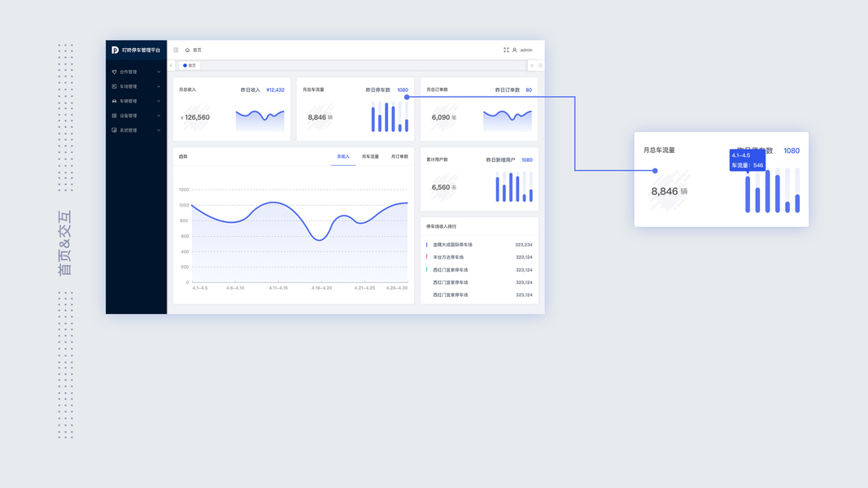The image size is (868, 488).
Task: Click the 叮咚停车管理平台 title
Action: tap(142, 50)
